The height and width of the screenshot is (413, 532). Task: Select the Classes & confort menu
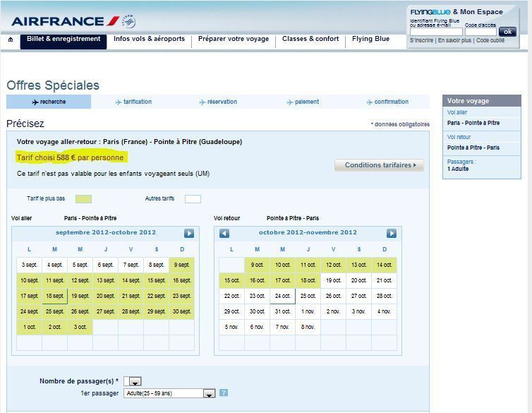(x=310, y=40)
